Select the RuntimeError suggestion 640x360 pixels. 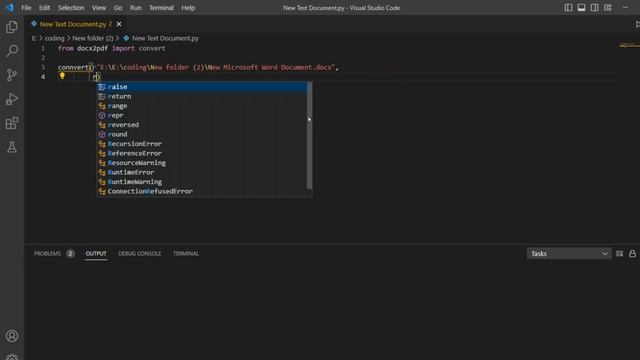(202, 172)
